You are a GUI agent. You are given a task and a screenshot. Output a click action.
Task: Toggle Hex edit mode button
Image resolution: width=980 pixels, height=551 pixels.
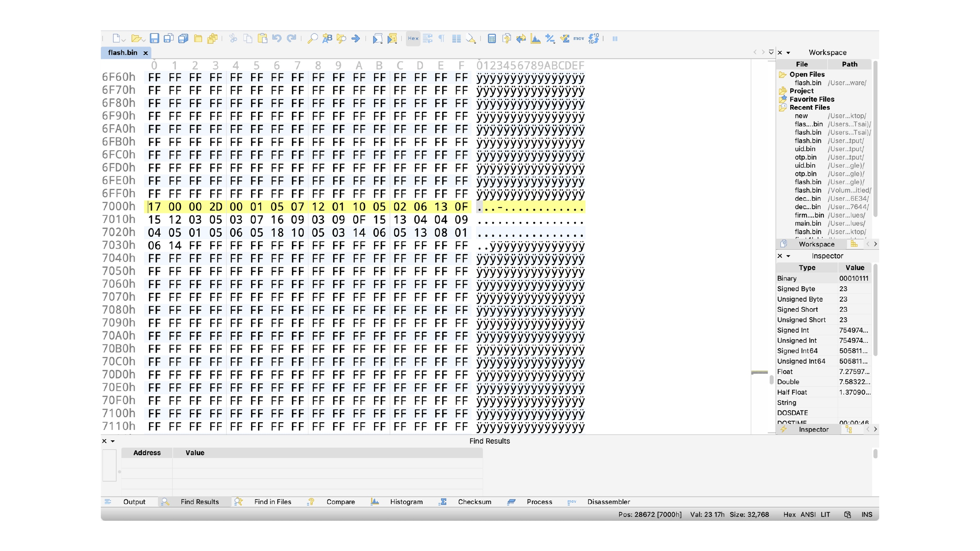[x=413, y=38]
